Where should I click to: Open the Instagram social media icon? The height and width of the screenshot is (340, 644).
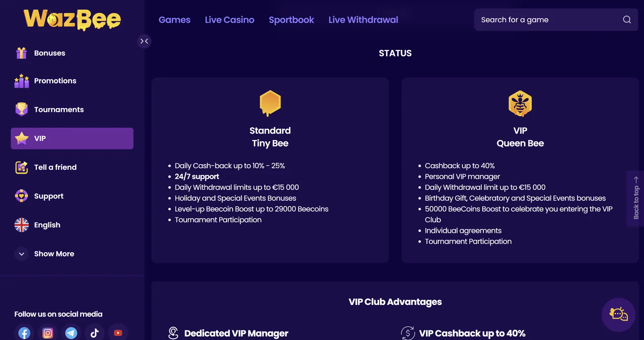tap(48, 332)
